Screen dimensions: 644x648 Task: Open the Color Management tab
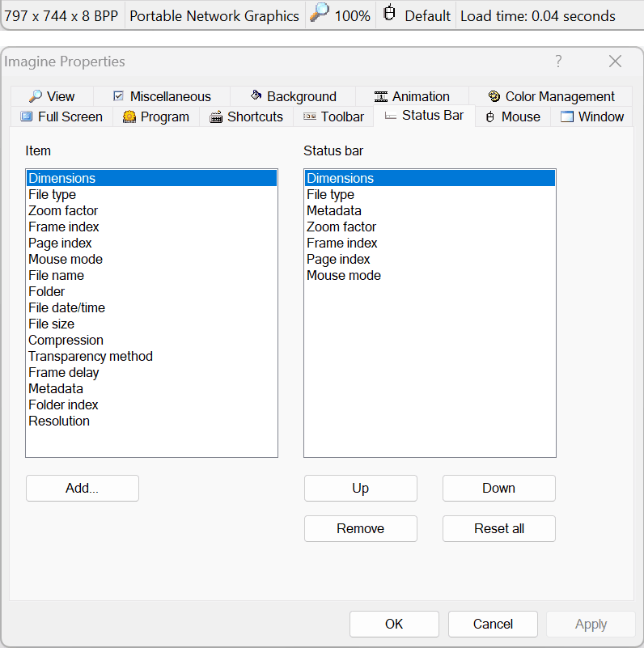(551, 96)
